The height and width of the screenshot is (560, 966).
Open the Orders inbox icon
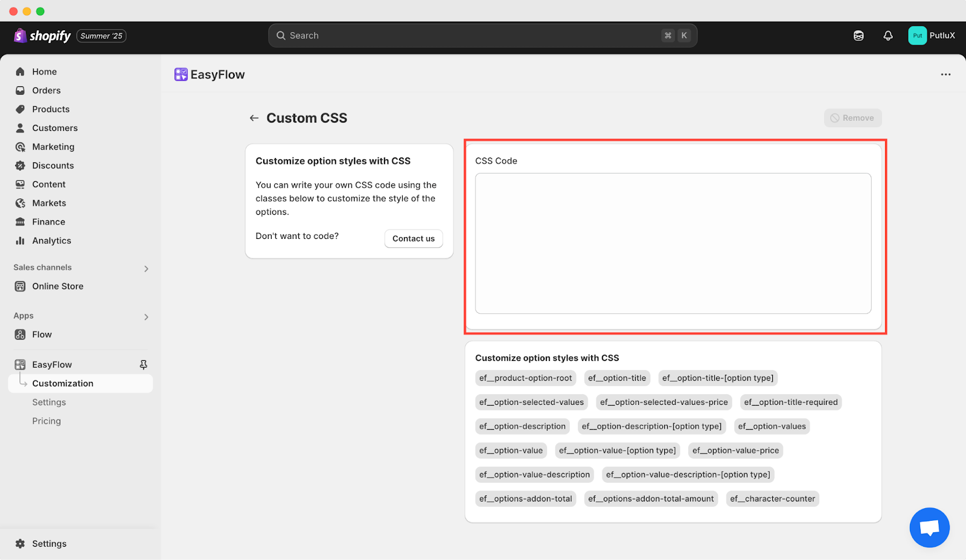(x=20, y=91)
